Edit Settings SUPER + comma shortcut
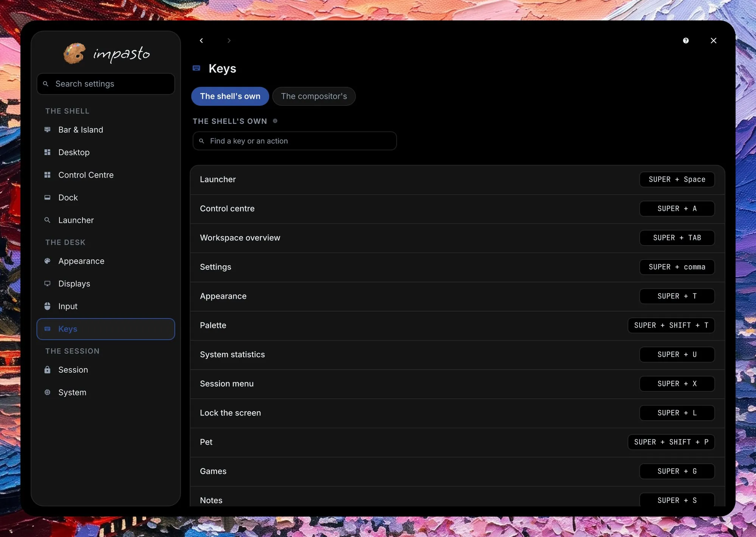 677,267
